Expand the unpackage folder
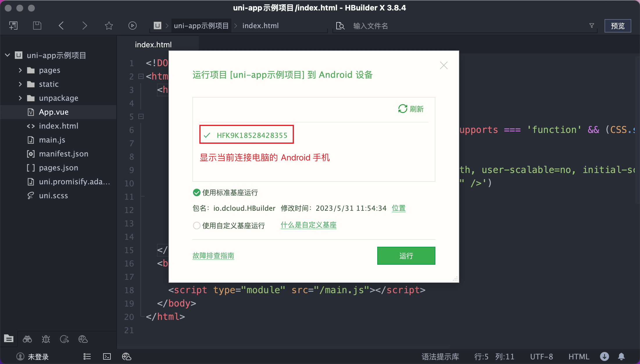 tap(20, 98)
